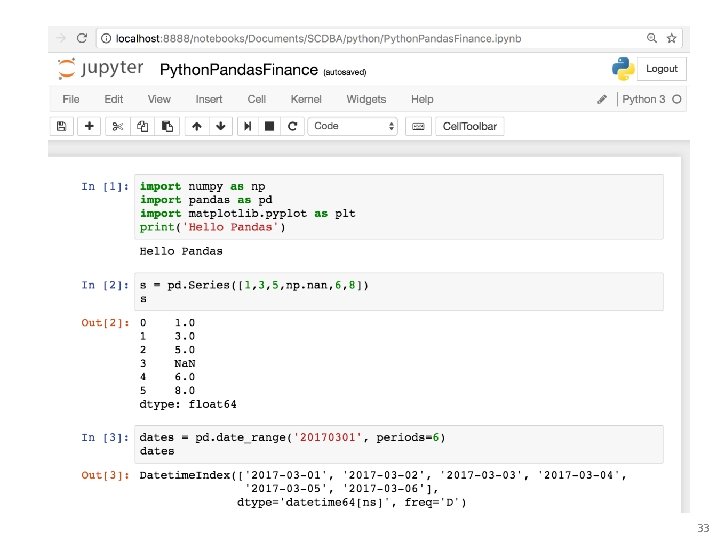The width and height of the screenshot is (720, 540).
Task: Click the CellToolbar button
Action: tap(470, 126)
